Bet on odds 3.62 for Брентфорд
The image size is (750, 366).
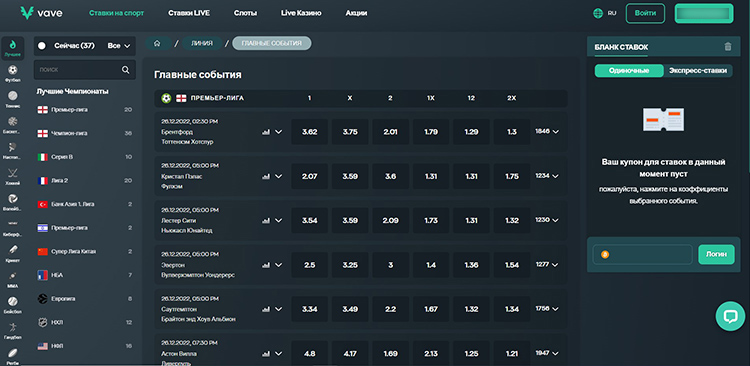[309, 132]
